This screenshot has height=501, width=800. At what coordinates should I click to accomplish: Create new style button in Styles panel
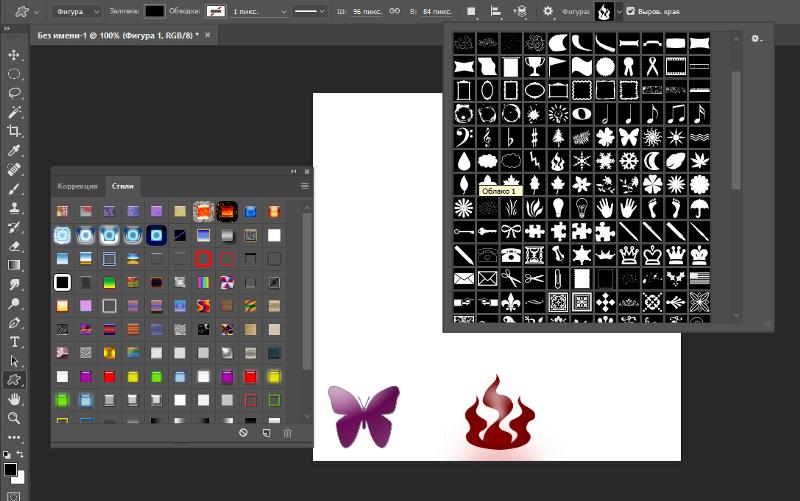click(266, 433)
